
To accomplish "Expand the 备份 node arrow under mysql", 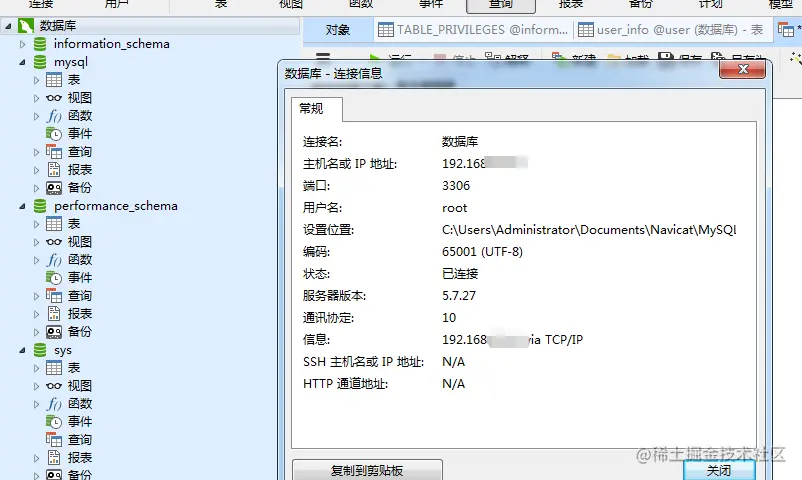I will [36, 188].
